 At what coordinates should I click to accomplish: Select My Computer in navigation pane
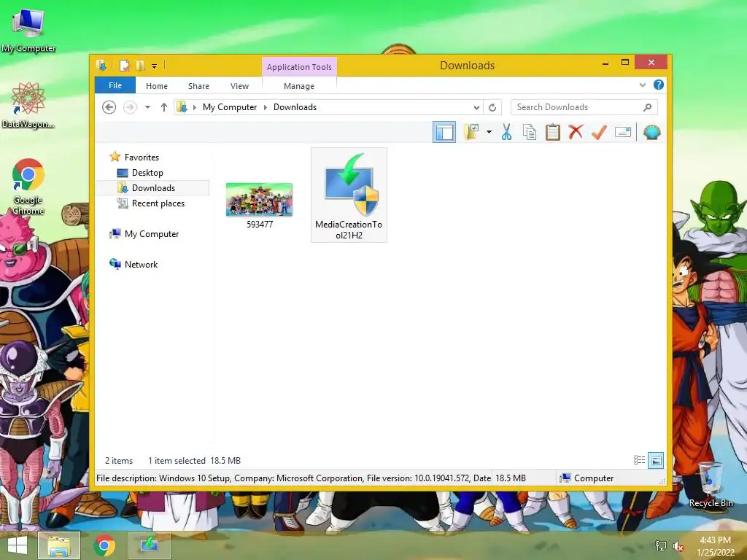pos(152,234)
